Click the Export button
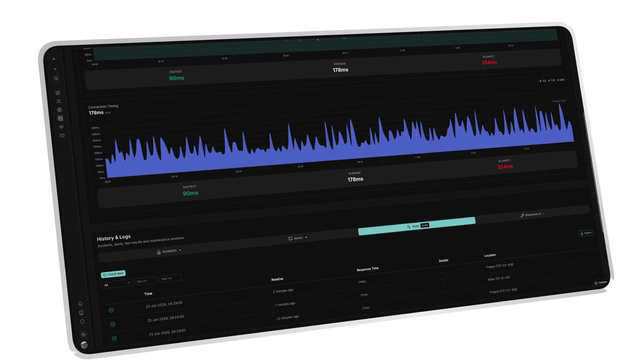Viewport: 644px width, 362px height. [586, 233]
